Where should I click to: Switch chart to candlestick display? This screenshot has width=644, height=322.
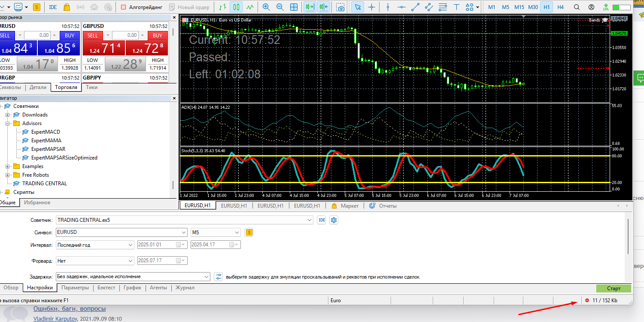236,7
